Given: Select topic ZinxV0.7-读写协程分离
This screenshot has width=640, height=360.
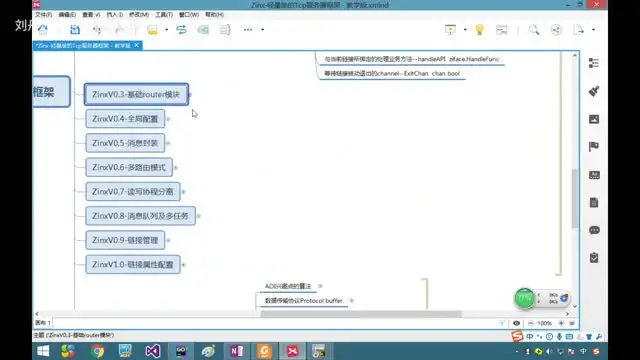Looking at the screenshot, I should coord(133,191).
